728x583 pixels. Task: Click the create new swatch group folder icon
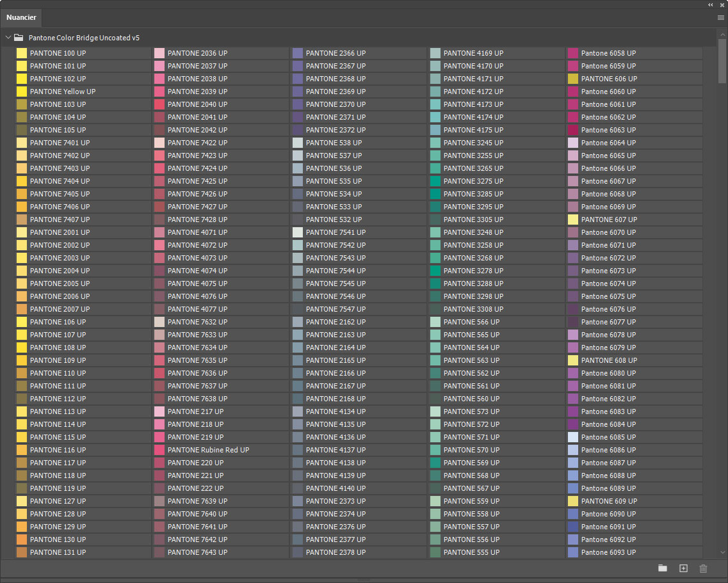click(663, 568)
